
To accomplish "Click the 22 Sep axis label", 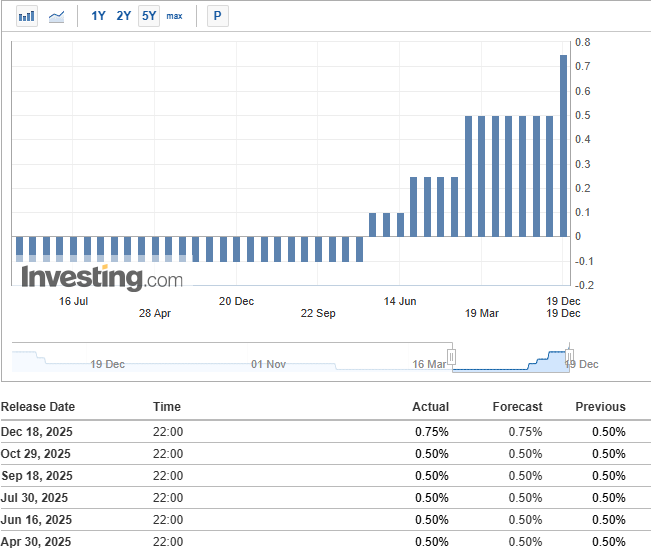I will tap(318, 313).
